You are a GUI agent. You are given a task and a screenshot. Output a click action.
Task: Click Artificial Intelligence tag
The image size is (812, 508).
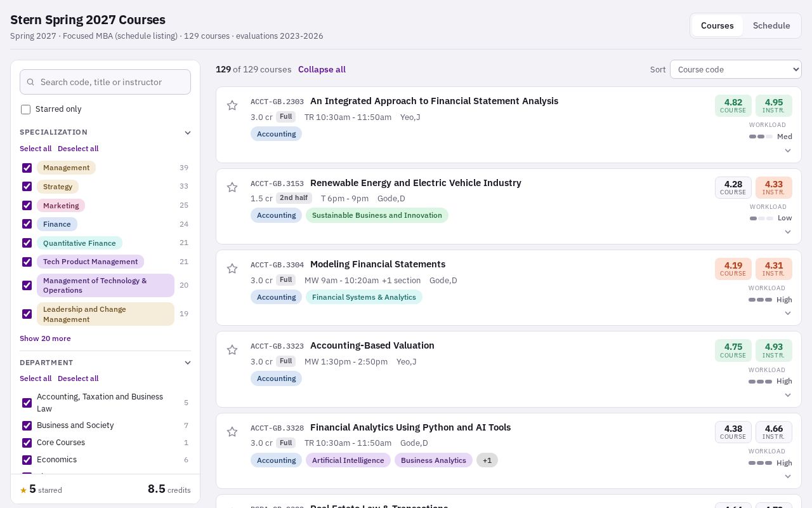(348, 460)
